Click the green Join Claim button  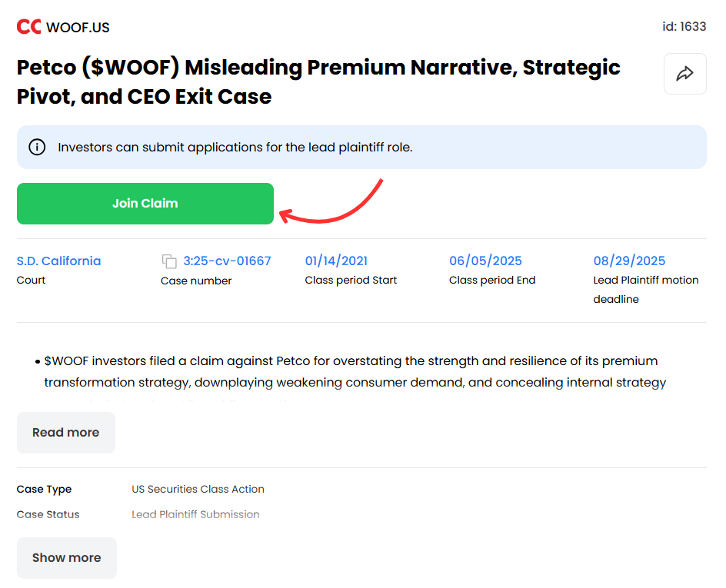(145, 204)
